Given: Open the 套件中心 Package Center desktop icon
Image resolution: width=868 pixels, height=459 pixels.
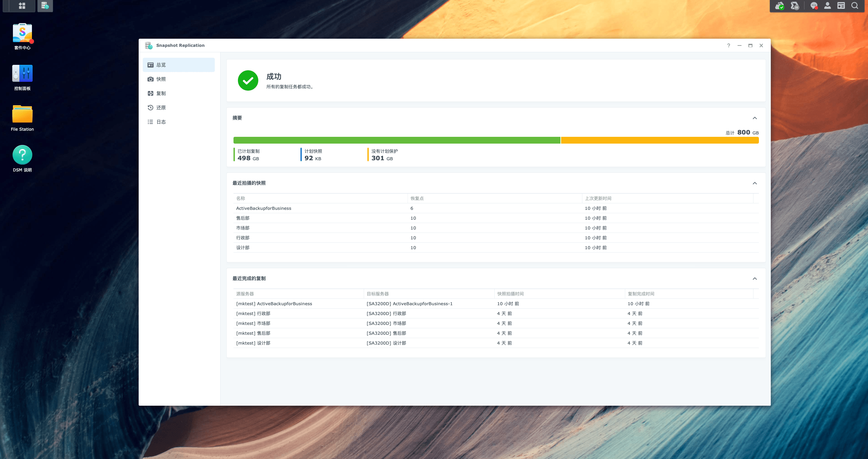Looking at the screenshot, I should coord(22,33).
